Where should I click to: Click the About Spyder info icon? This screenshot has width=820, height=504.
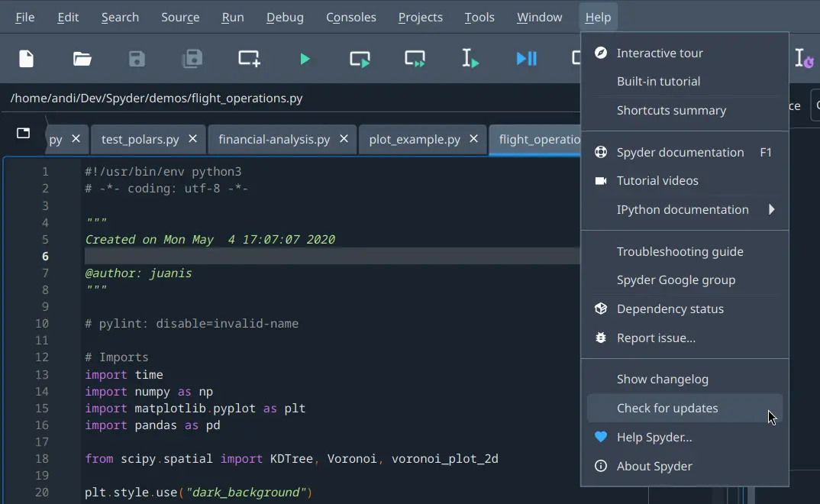[601, 465]
